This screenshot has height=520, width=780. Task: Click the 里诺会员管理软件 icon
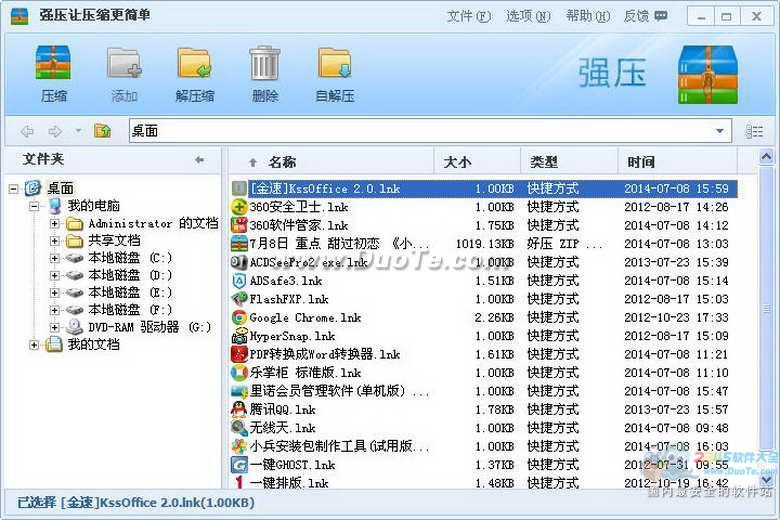239,391
